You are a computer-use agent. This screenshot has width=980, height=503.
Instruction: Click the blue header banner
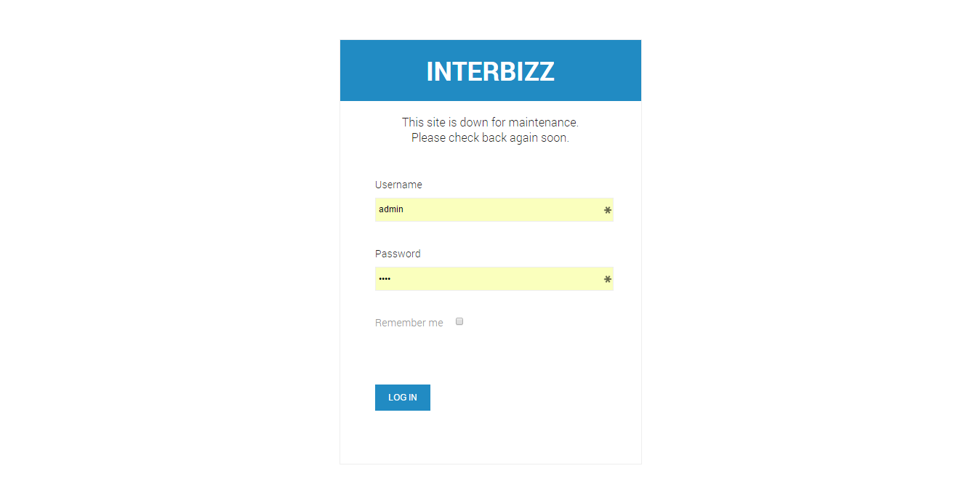point(491,71)
